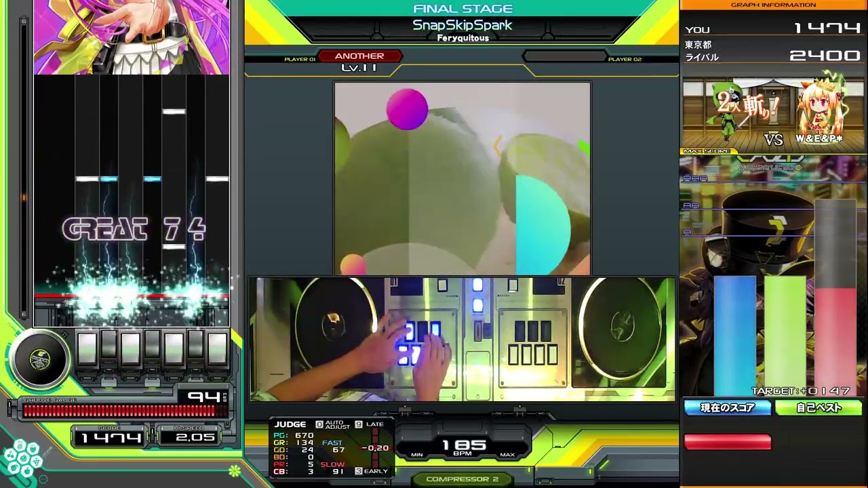This screenshot has width=868, height=488.
Task: Tap the third key in the key row
Action: coord(131,350)
